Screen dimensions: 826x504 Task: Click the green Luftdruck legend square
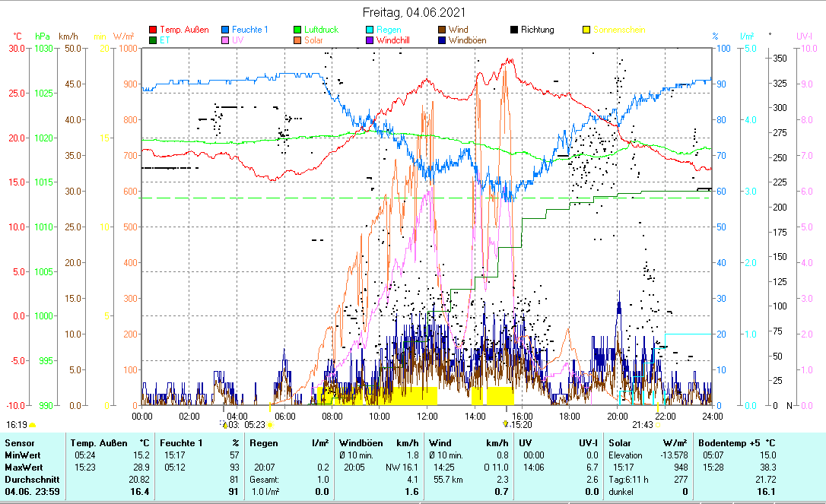pos(298,30)
